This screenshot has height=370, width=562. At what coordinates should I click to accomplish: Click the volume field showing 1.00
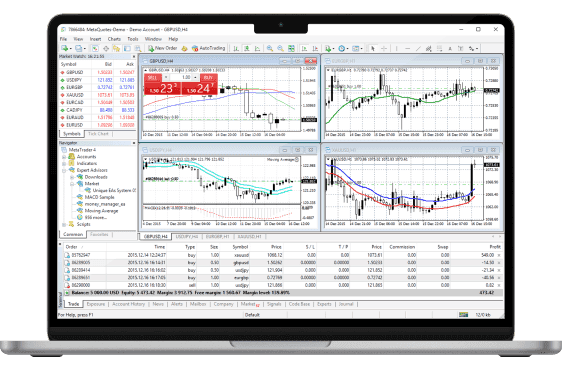[x=181, y=77]
